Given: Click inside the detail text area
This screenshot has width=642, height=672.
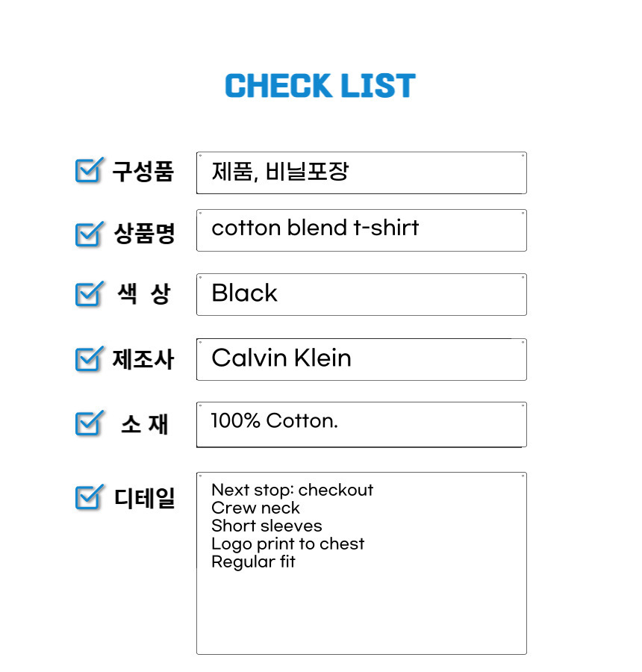Looking at the screenshot, I should (x=361, y=563).
